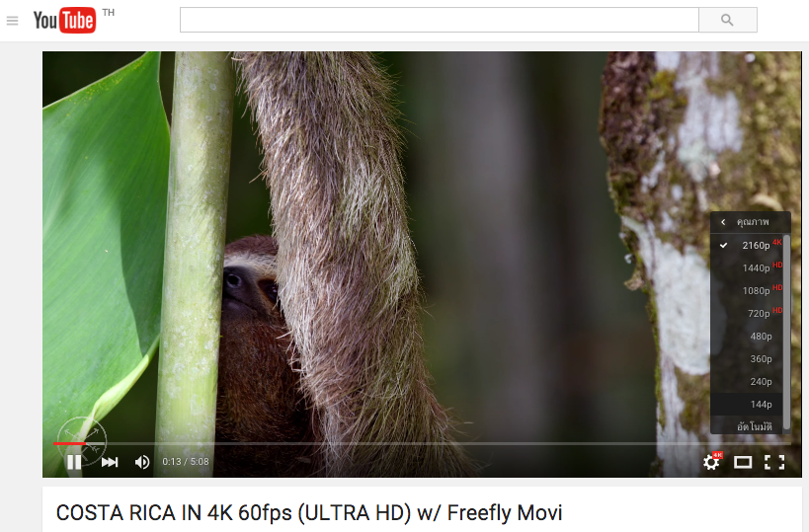Open the hamburger guide menu
Screen dimensions: 809x532
(13, 21)
